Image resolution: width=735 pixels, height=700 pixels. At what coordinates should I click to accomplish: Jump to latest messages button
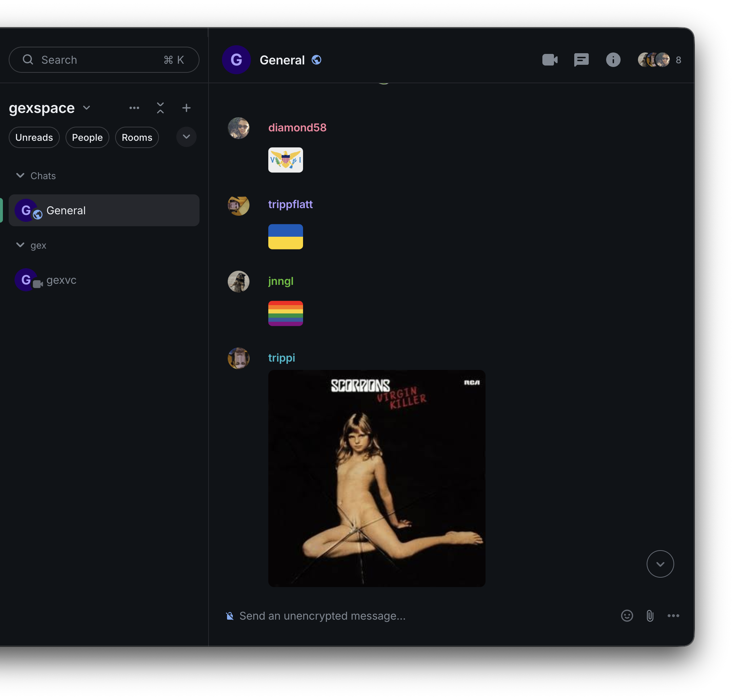pos(660,564)
